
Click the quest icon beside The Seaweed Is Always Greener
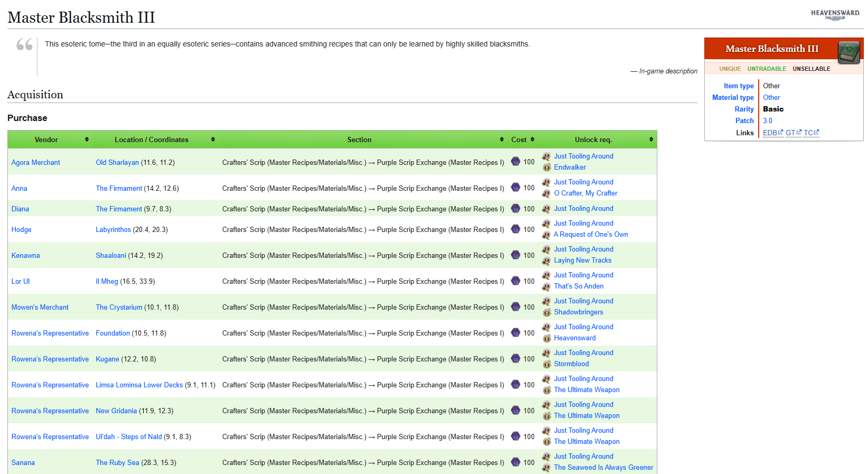tap(547, 468)
